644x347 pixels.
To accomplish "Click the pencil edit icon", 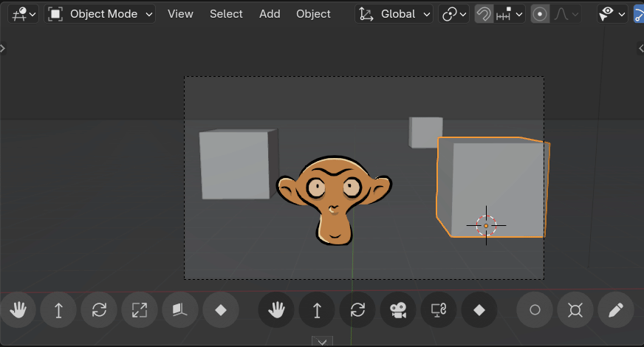I will 616,309.
